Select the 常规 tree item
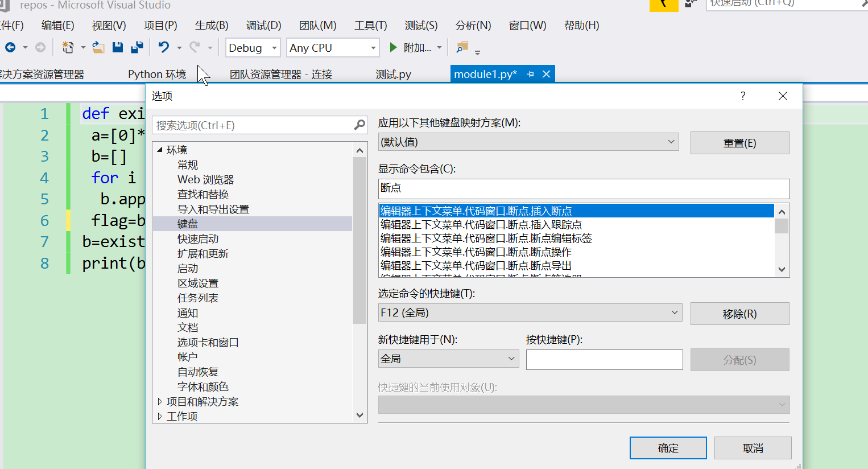This screenshot has width=868, height=469. [x=188, y=164]
